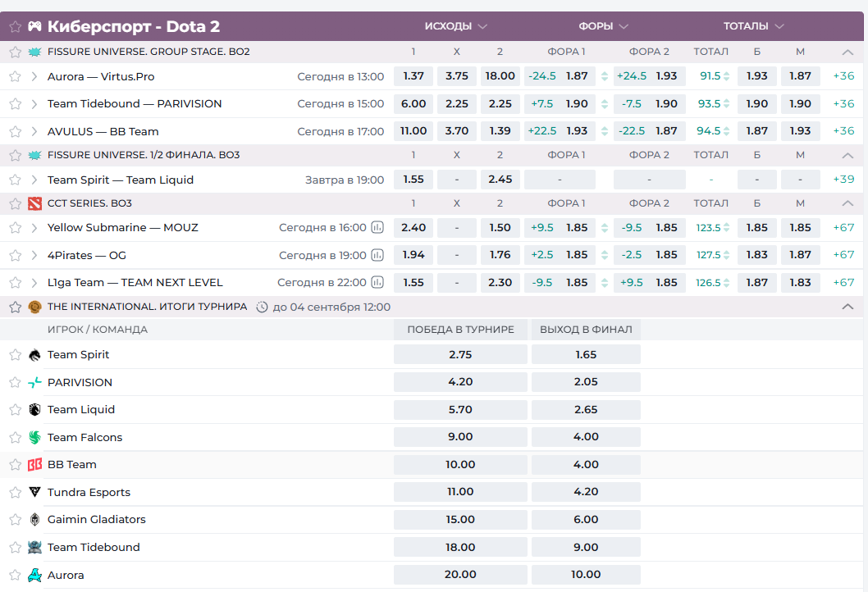This screenshot has width=868, height=592.
Task: Star the L1ga Team — TEAM NEXT LEVEL match
Action: coord(16,283)
